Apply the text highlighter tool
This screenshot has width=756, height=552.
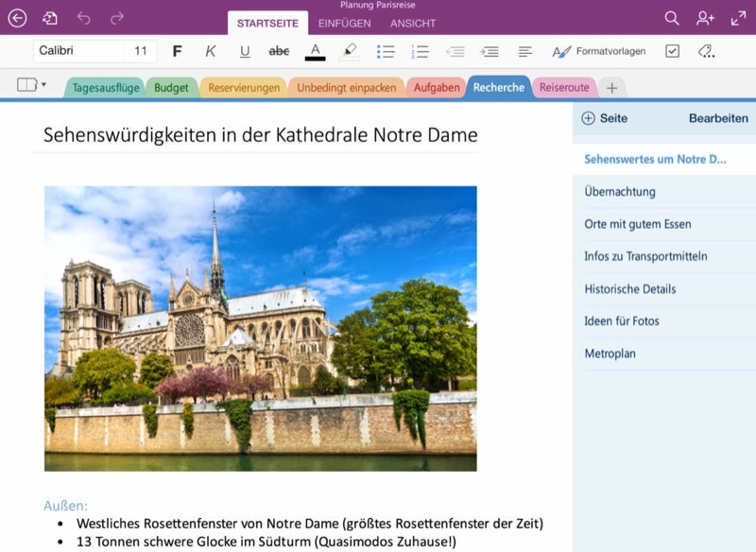[350, 51]
